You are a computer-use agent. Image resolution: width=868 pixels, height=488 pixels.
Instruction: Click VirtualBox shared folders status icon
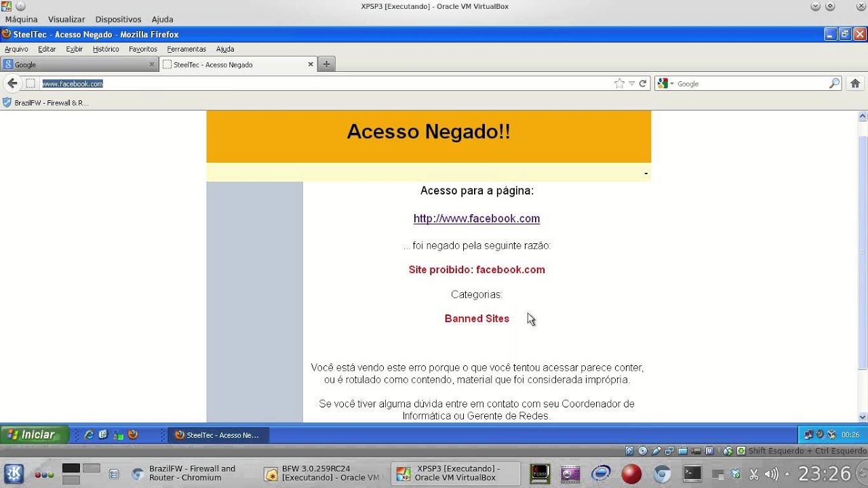point(683,451)
